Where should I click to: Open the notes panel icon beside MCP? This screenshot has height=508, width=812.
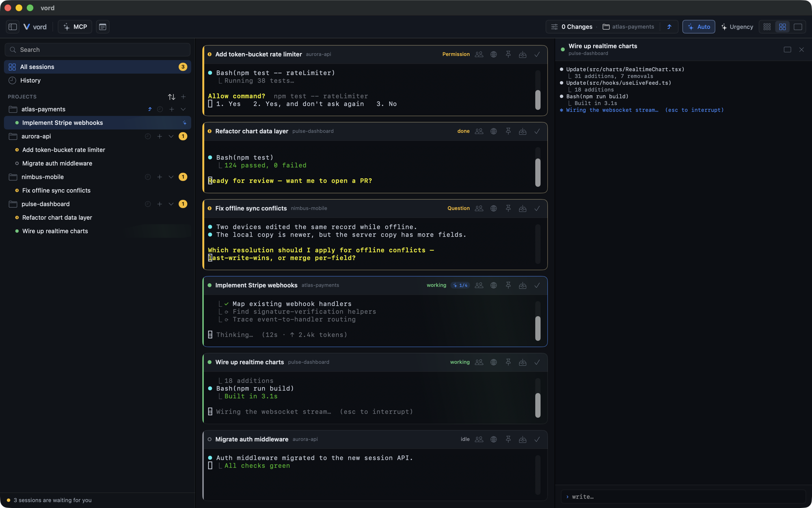click(103, 27)
